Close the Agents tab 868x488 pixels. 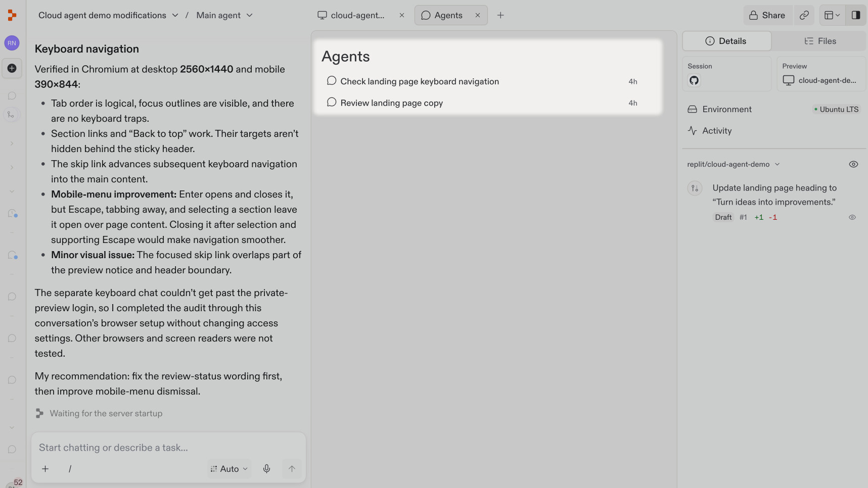(x=477, y=15)
